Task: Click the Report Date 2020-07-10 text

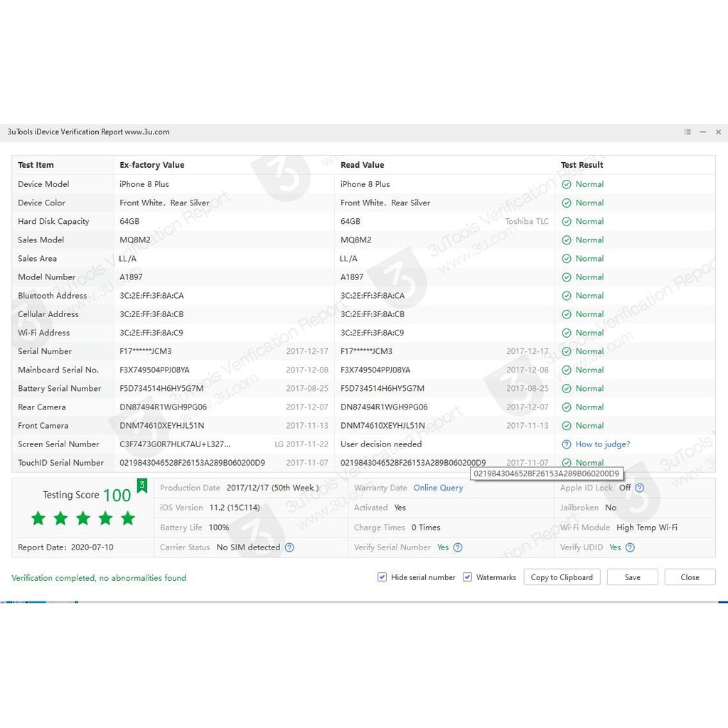Action: coord(65,547)
